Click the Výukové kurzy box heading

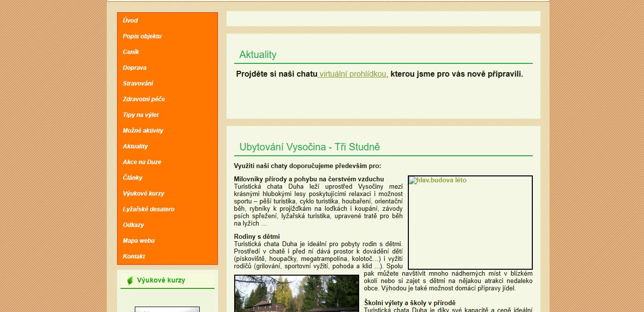point(161,280)
